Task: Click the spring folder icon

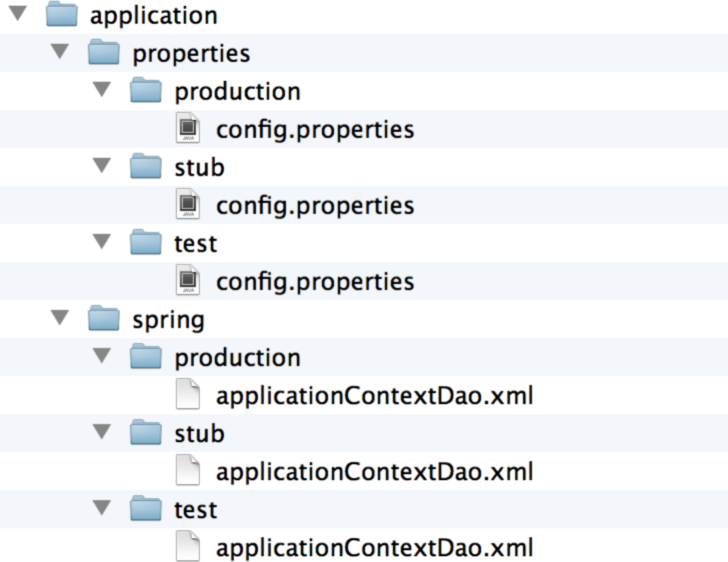Action: (103, 319)
